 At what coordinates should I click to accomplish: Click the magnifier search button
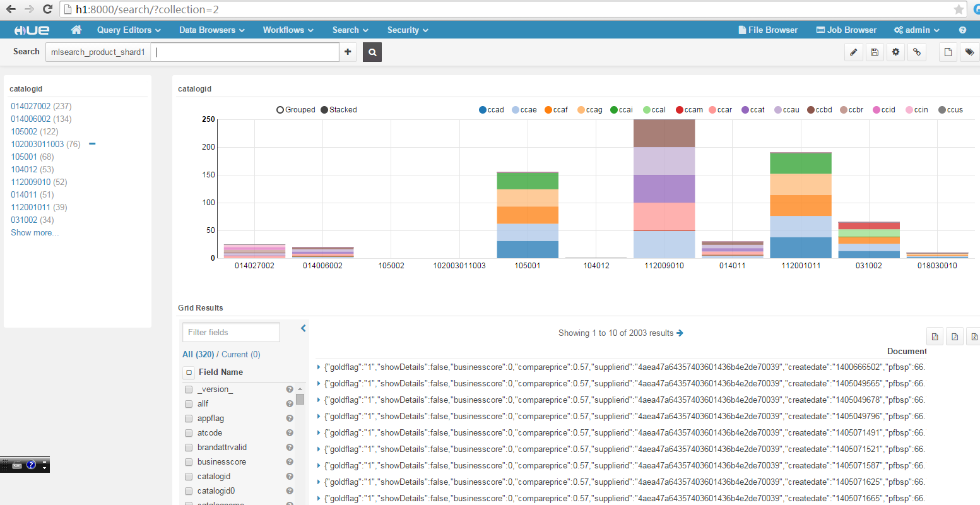coord(372,52)
